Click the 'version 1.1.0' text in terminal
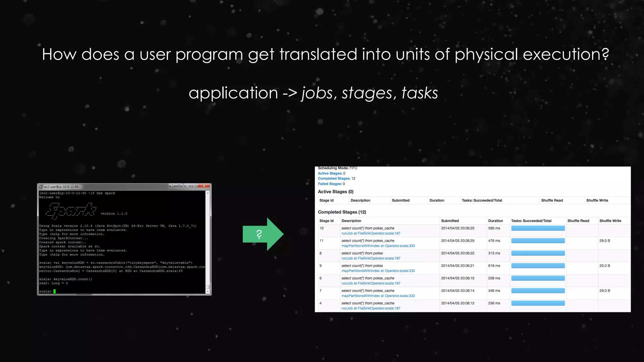Viewport: 644px width, 362px height. 114,214
